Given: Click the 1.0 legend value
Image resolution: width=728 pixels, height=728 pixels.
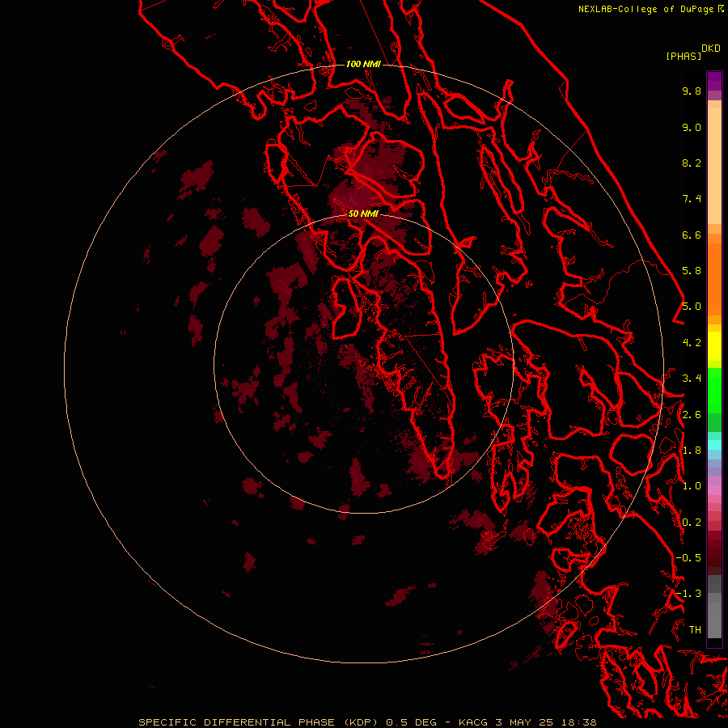Looking at the screenshot, I should pyautogui.click(x=692, y=486).
